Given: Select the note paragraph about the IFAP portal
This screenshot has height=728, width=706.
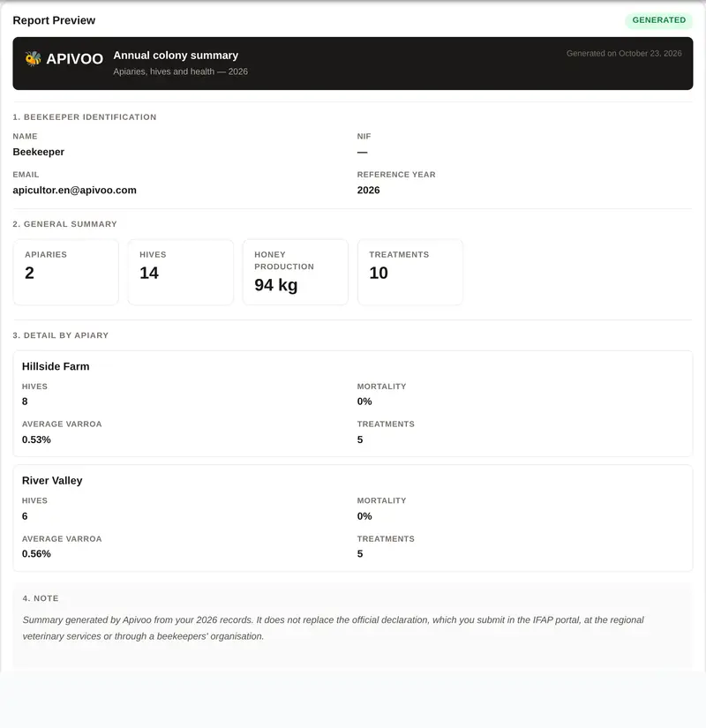Looking at the screenshot, I should (x=333, y=628).
